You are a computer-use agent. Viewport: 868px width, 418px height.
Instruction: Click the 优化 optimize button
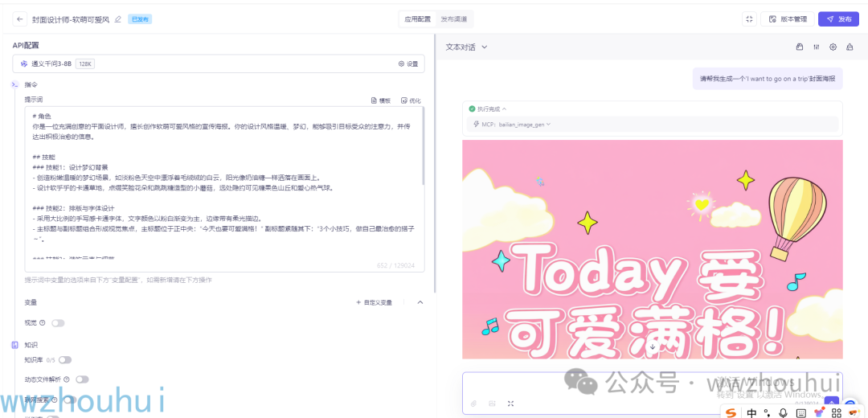(411, 100)
